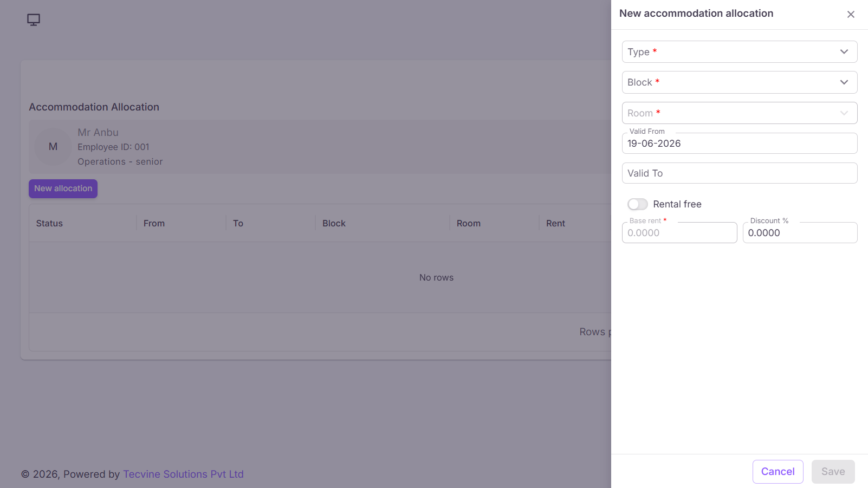The image size is (868, 488).
Task: Expand the Block dropdown
Action: click(x=740, y=82)
